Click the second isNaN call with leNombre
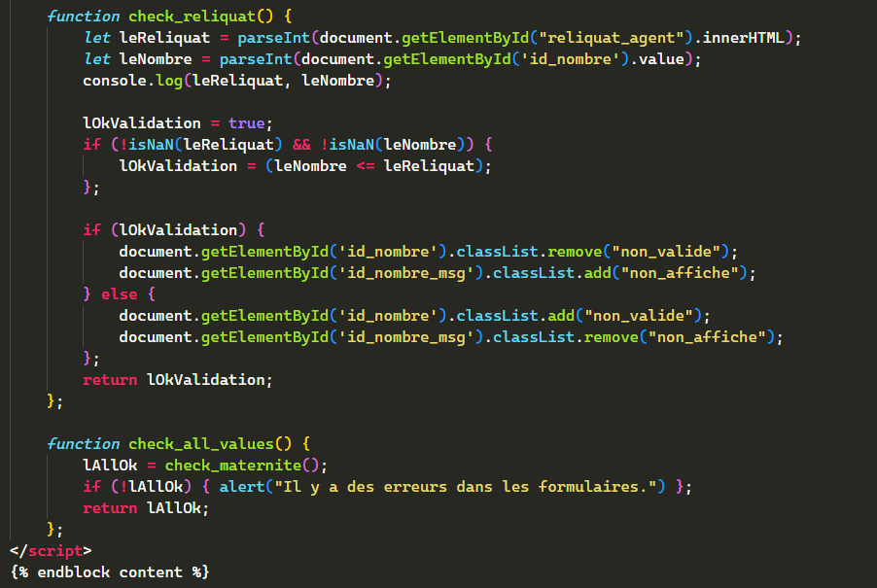877x588 pixels. click(x=352, y=144)
